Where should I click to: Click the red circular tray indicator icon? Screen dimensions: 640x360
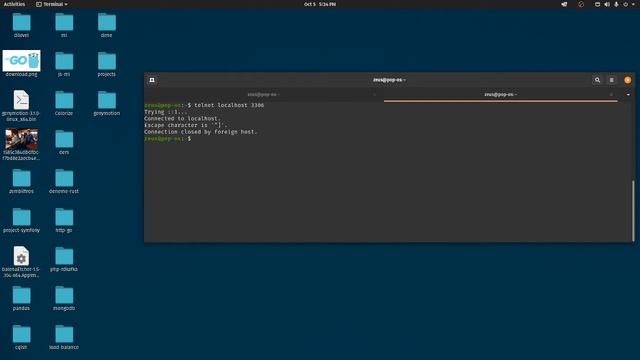(x=581, y=4)
